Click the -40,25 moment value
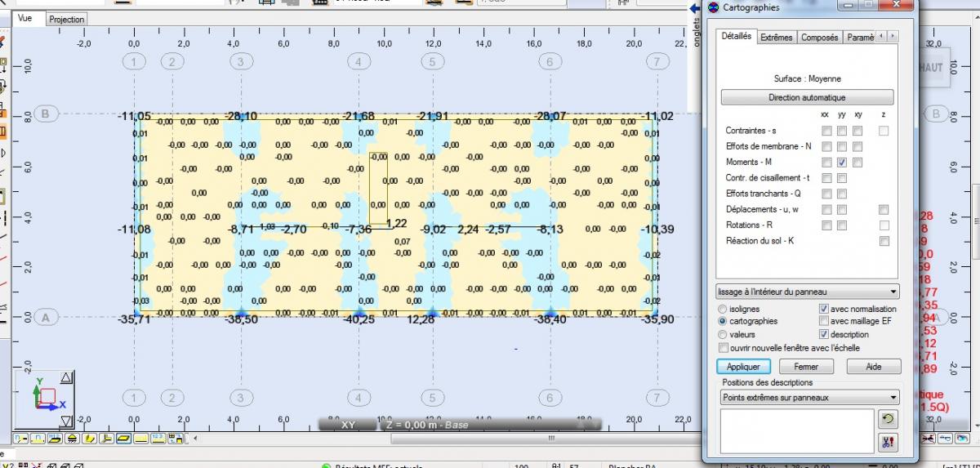Image resolution: width=980 pixels, height=468 pixels. tap(359, 319)
